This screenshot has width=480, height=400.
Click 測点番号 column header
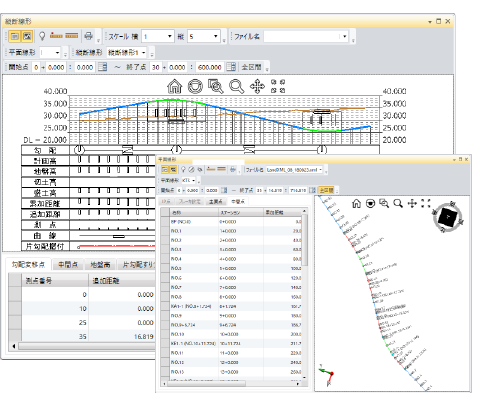(x=55, y=281)
